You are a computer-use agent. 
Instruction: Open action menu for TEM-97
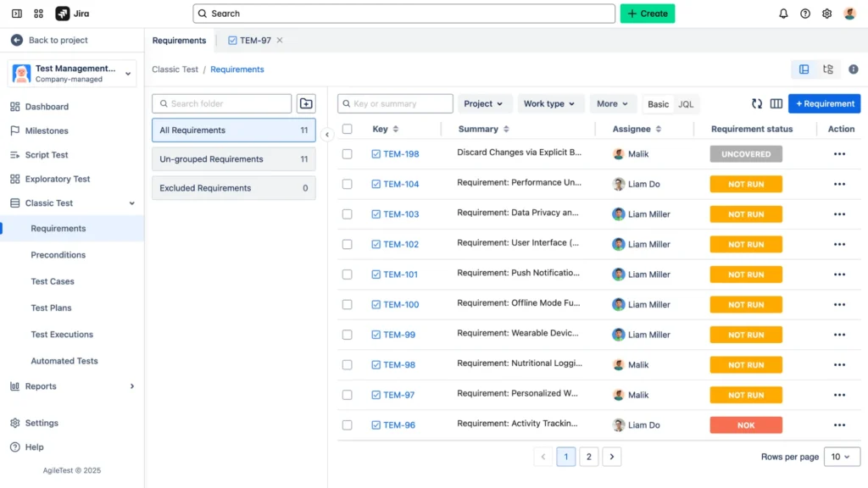point(839,395)
